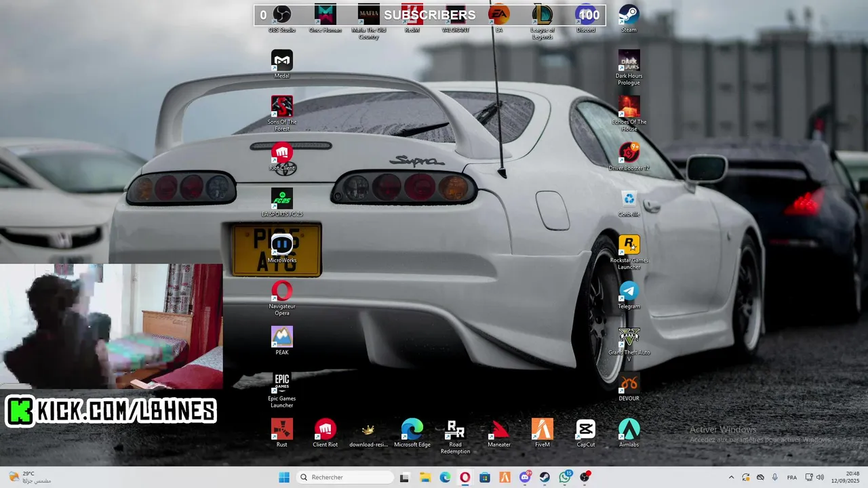Switch to OBS Studio taskbar icon

click(x=585, y=477)
